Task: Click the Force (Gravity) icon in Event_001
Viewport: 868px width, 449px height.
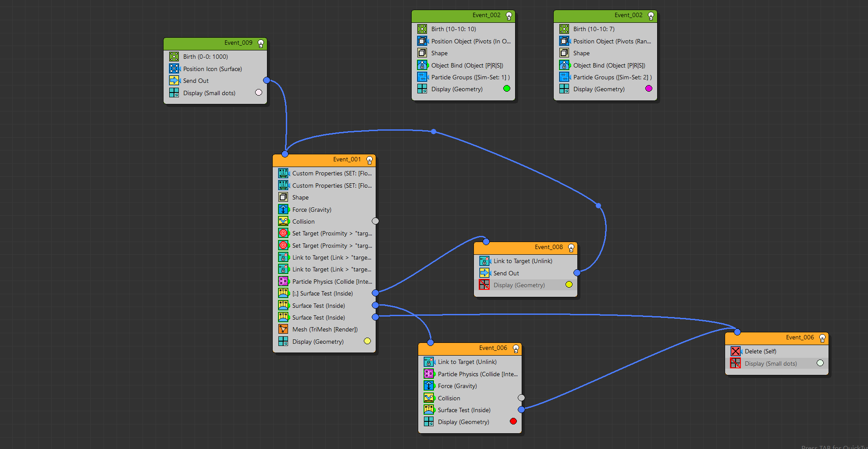Action: [x=283, y=210]
